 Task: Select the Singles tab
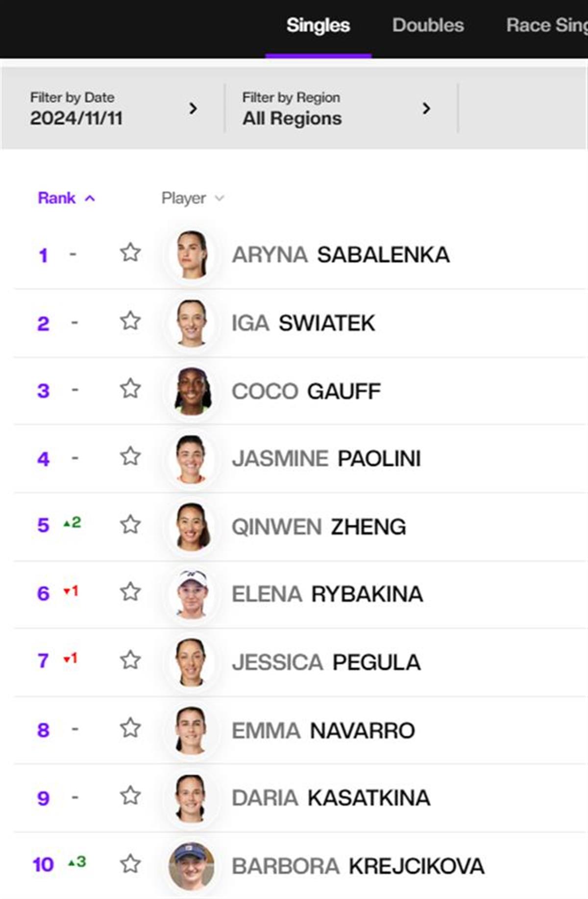tap(318, 25)
